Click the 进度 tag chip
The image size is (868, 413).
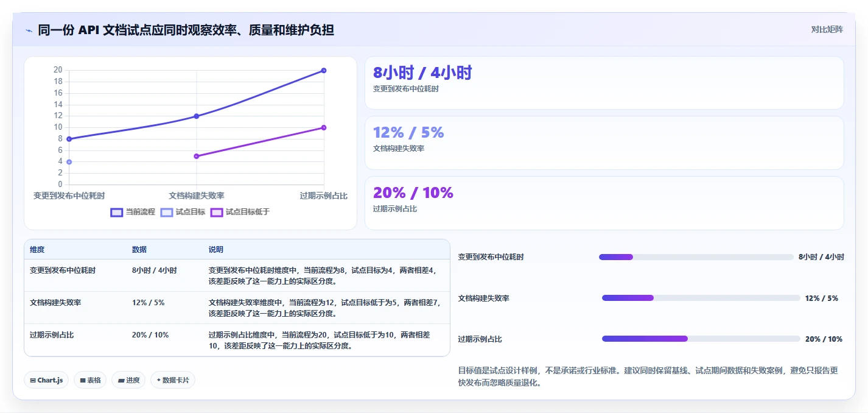(x=128, y=380)
